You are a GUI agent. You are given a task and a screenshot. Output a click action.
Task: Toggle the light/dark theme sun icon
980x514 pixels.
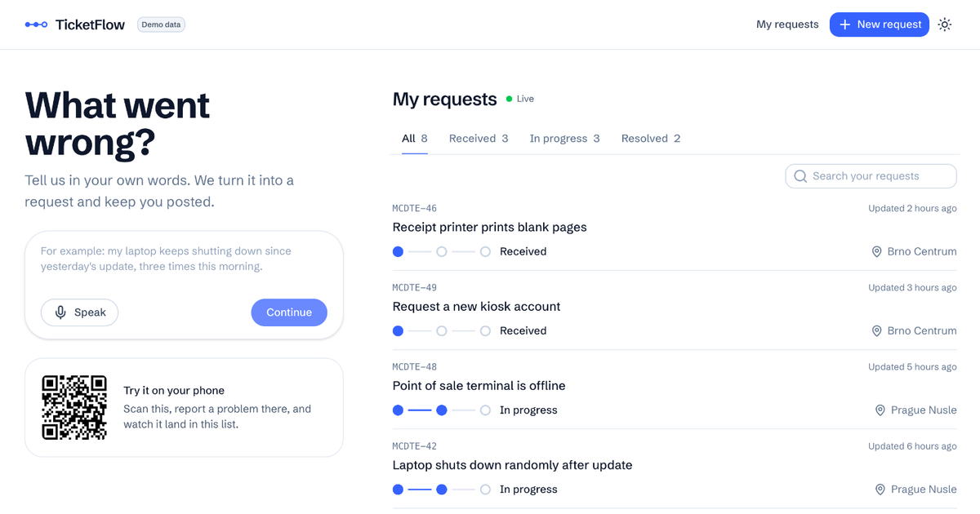[945, 24]
